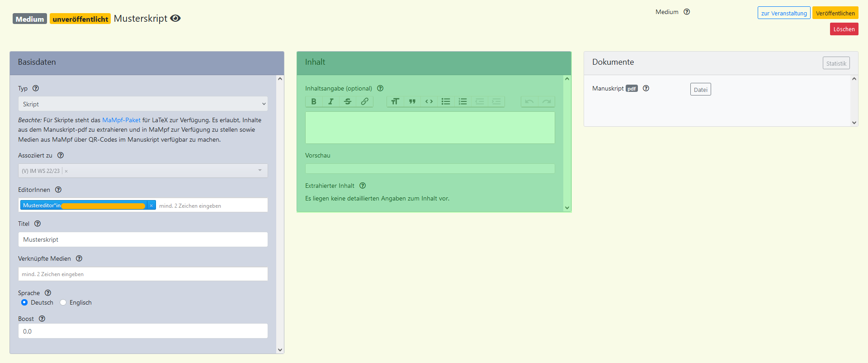Open the help icon beside Assoziiert zu
Image resolution: width=868 pixels, height=363 pixels.
click(x=61, y=155)
